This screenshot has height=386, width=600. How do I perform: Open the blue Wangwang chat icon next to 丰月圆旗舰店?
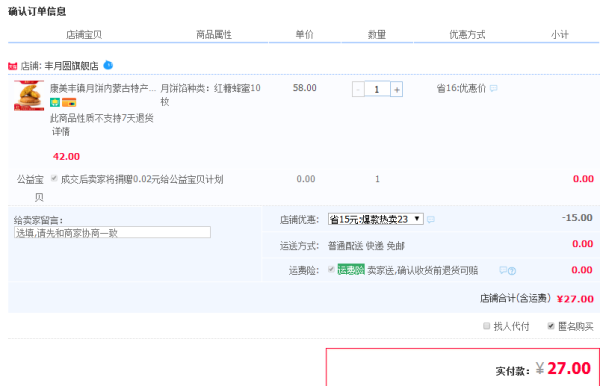(x=108, y=65)
